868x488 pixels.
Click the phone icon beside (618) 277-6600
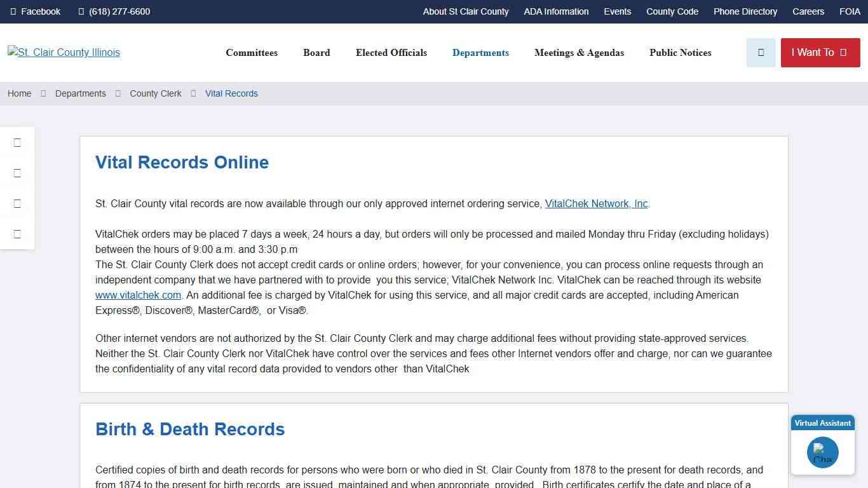coord(81,11)
